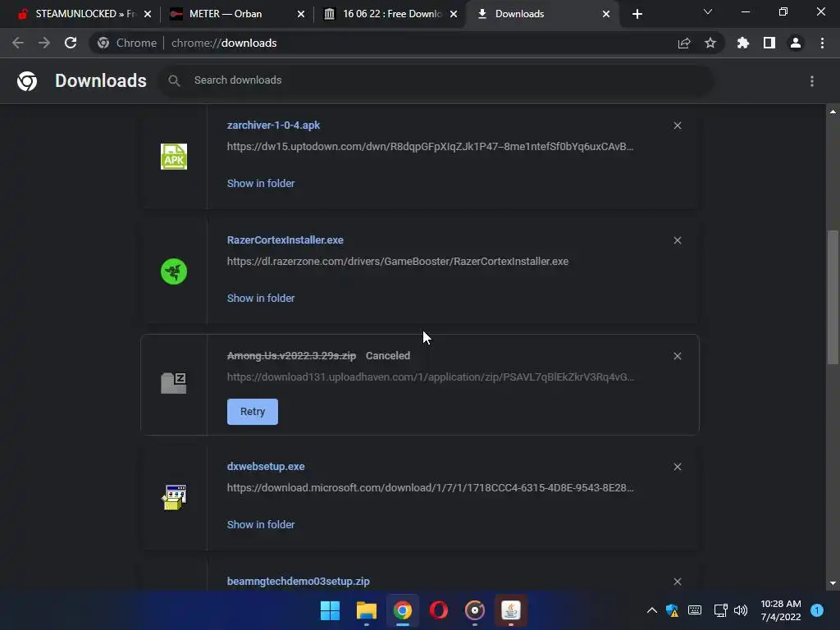Click the uptodown.com source URL
The width and height of the screenshot is (840, 630).
point(430,146)
